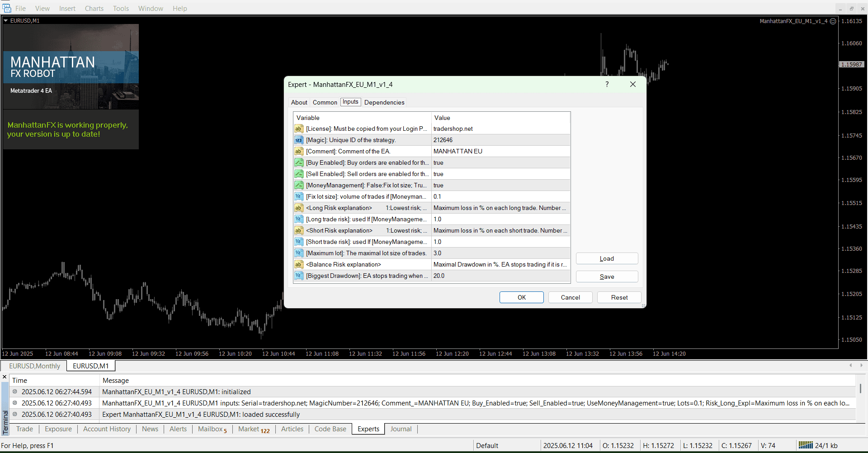
Task: Click OK to confirm expert inputs
Action: click(522, 297)
